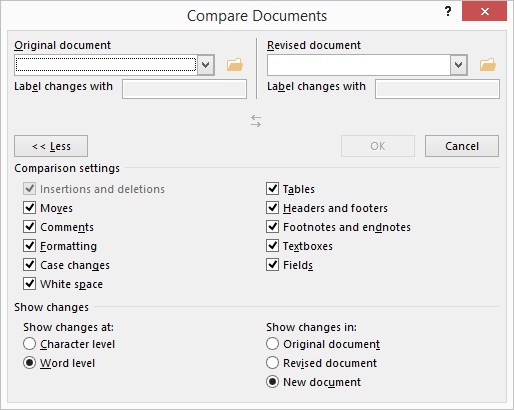The height and width of the screenshot is (410, 514).
Task: Untick the Fields checkbox
Action: tap(273, 265)
